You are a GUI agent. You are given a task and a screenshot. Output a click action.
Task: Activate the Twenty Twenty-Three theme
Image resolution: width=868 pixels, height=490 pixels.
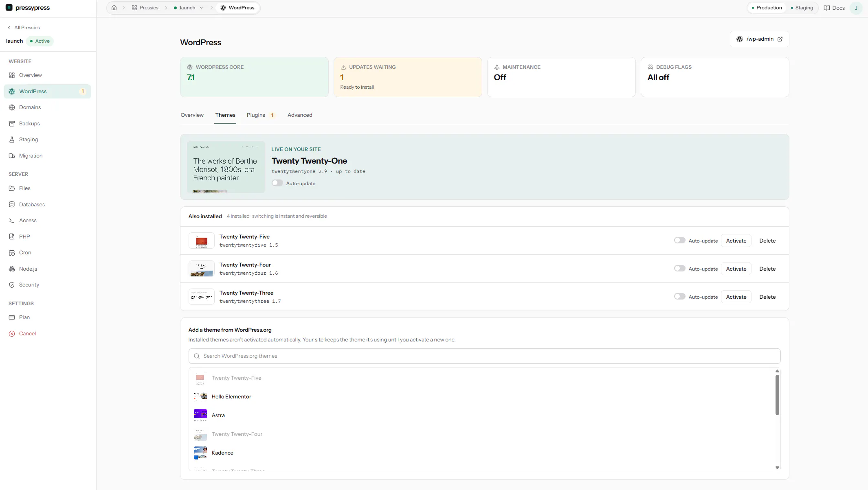tap(736, 297)
